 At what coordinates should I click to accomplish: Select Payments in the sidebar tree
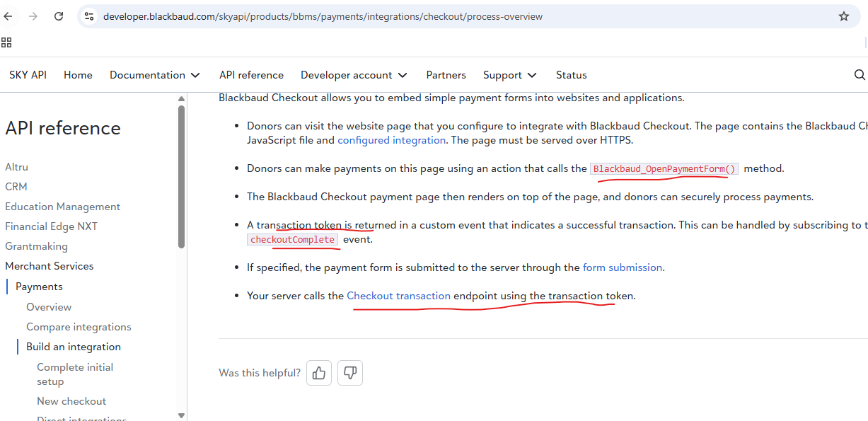click(39, 287)
